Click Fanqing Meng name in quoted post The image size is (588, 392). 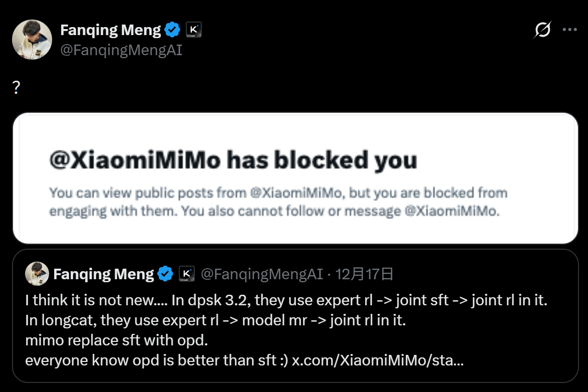click(x=104, y=274)
